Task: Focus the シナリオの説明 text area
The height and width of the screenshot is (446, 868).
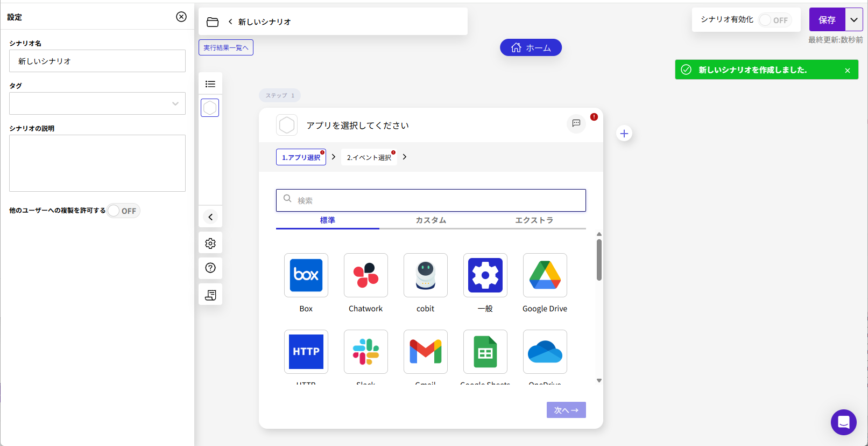Action: point(97,163)
